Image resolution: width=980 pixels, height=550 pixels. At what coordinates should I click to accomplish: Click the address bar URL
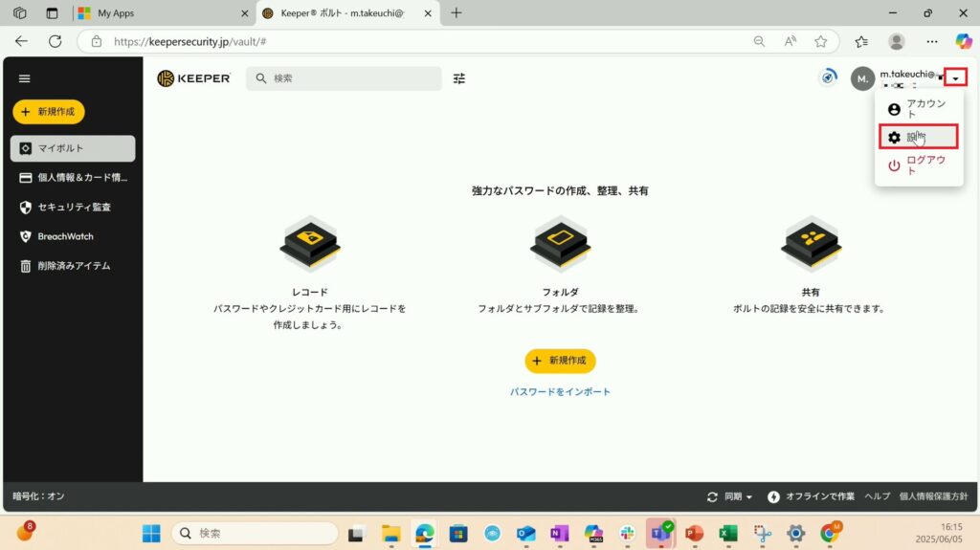point(190,42)
